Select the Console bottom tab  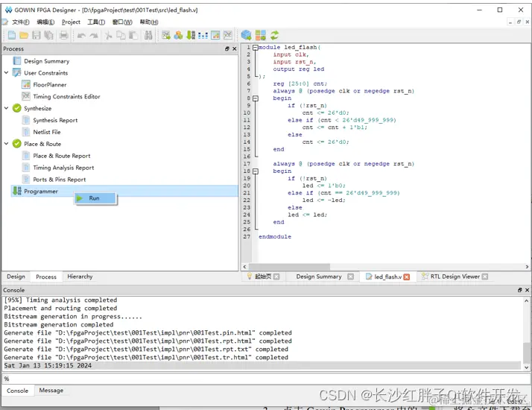[x=18, y=391]
